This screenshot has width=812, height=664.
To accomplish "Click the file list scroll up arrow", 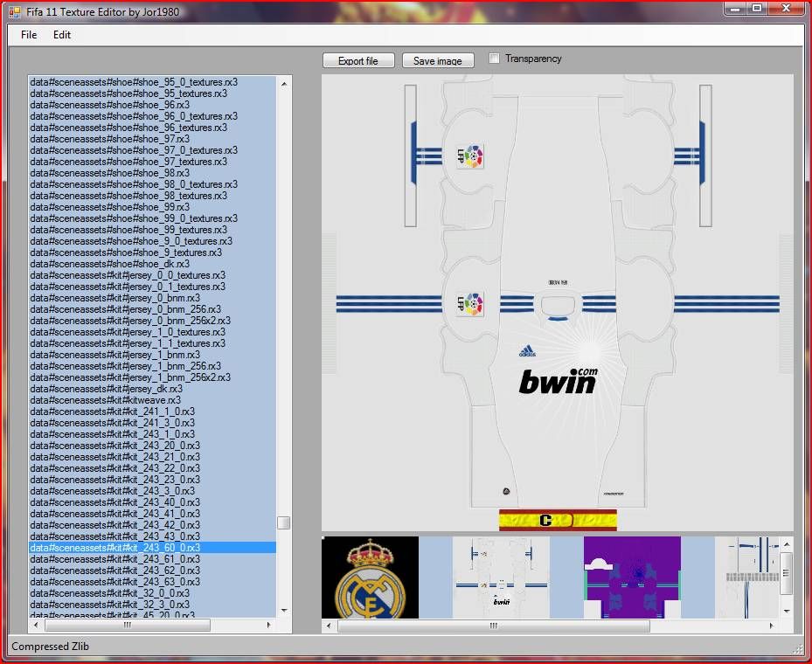I will coord(284,83).
